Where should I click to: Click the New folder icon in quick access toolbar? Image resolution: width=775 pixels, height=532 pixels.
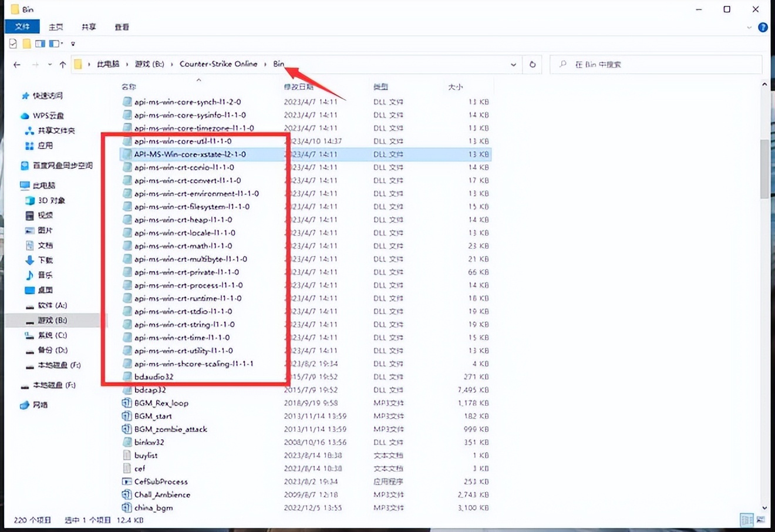[26, 43]
